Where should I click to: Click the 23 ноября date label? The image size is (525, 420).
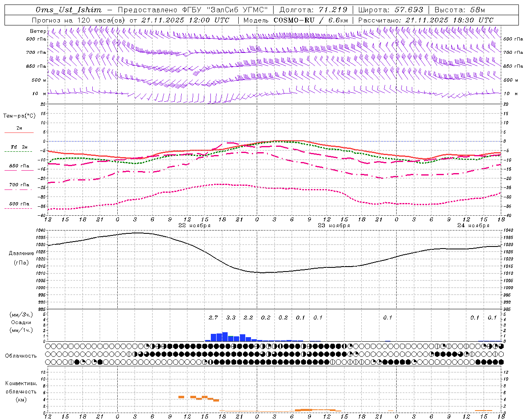point(334,226)
